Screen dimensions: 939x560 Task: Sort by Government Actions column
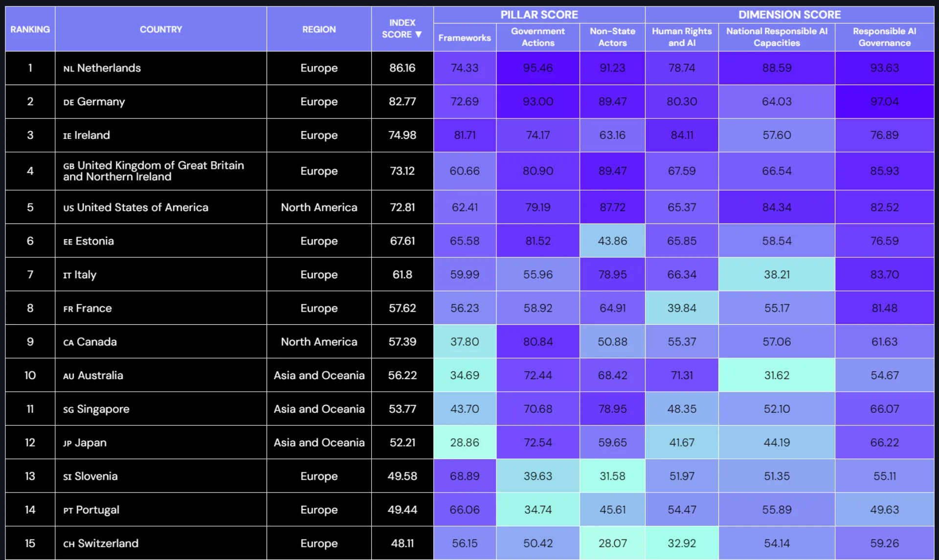click(x=538, y=37)
